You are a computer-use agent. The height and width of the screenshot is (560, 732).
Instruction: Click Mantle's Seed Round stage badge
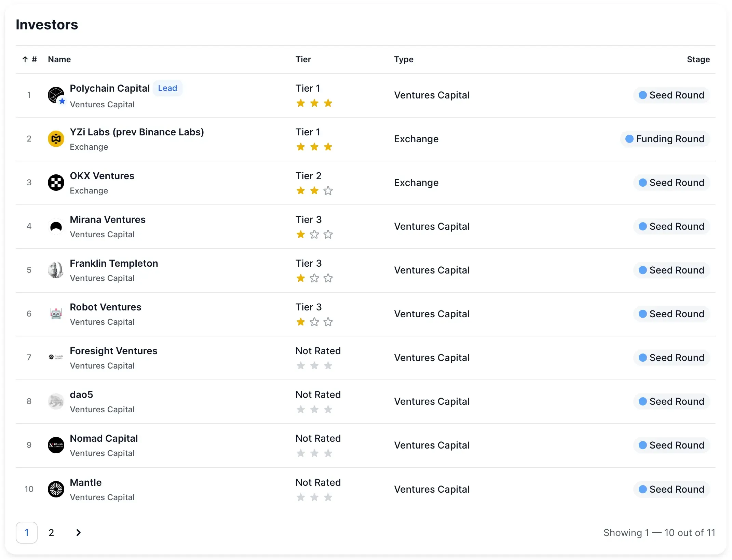672,489
